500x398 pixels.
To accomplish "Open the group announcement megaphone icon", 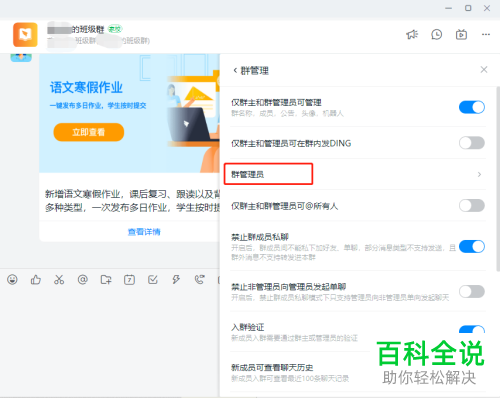I will pos(412,34).
